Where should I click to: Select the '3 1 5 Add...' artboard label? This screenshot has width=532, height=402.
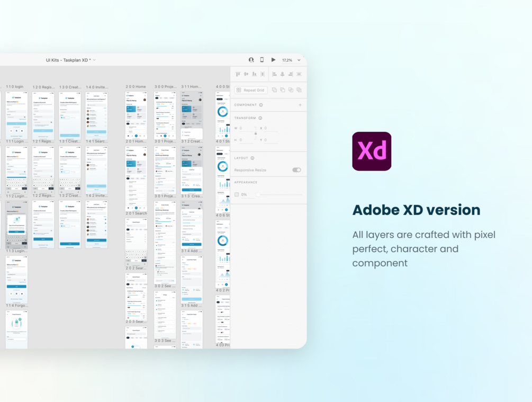[192, 306]
